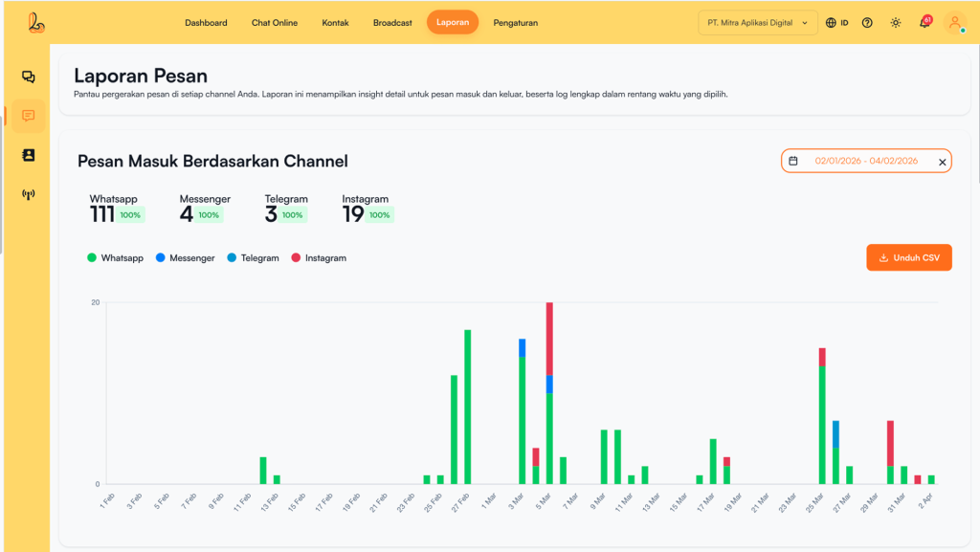The width and height of the screenshot is (980, 552).
Task: Open the chat conversations sidebar icon
Action: [x=28, y=77]
